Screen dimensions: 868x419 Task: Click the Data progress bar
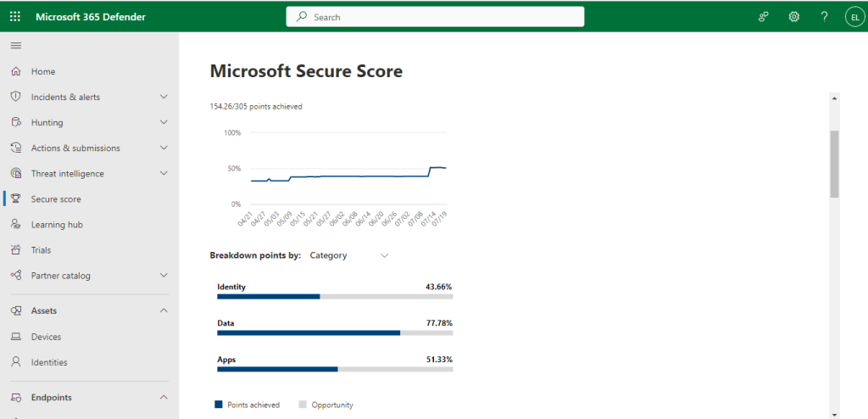pyautogui.click(x=335, y=332)
